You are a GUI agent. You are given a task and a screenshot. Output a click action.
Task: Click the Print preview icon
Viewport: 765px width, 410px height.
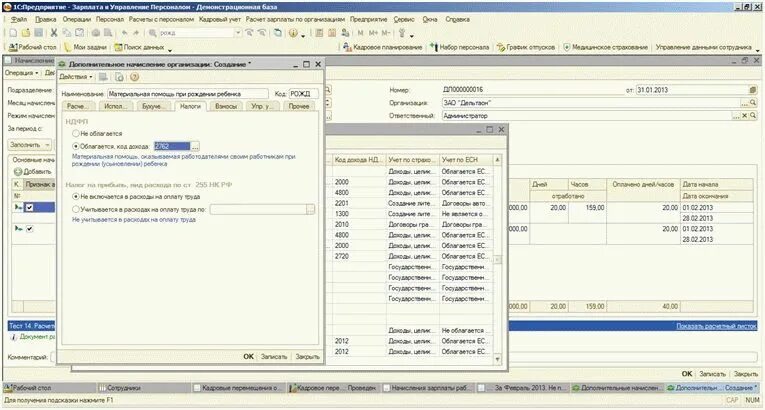pos(108,33)
